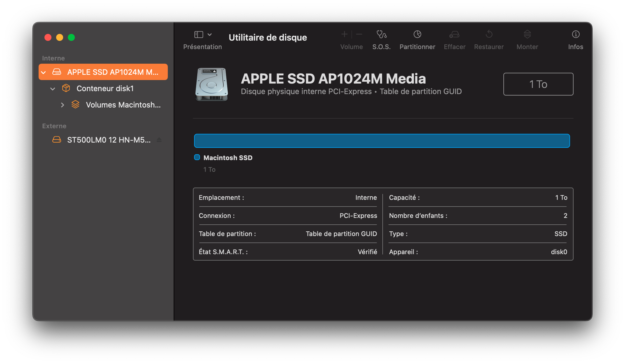The height and width of the screenshot is (364, 625).
Task: Click the État S.M.A.R.T. value Vérifié
Action: tap(367, 252)
